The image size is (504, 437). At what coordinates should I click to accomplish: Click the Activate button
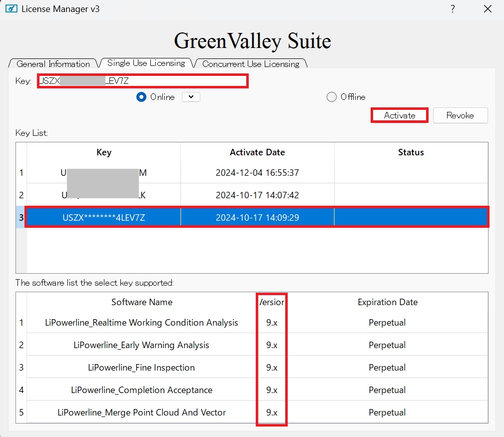click(400, 115)
